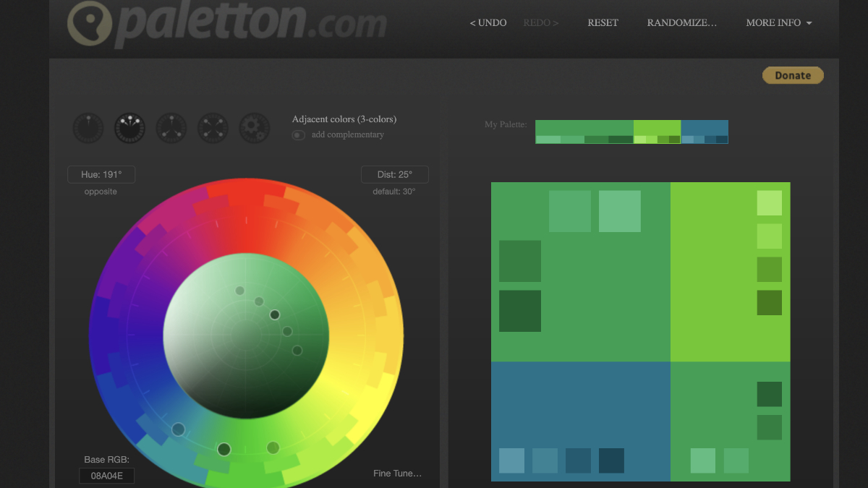Select the monochromatic color scheme icon
This screenshot has height=488, width=868.
(x=88, y=128)
